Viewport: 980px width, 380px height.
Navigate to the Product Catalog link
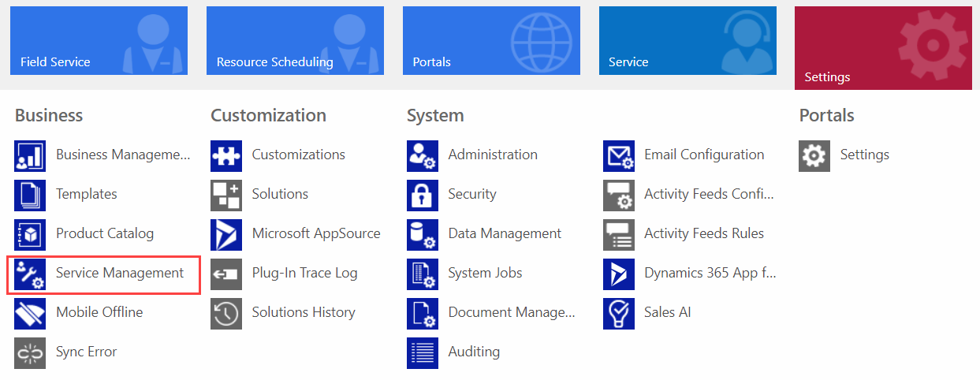[105, 233]
